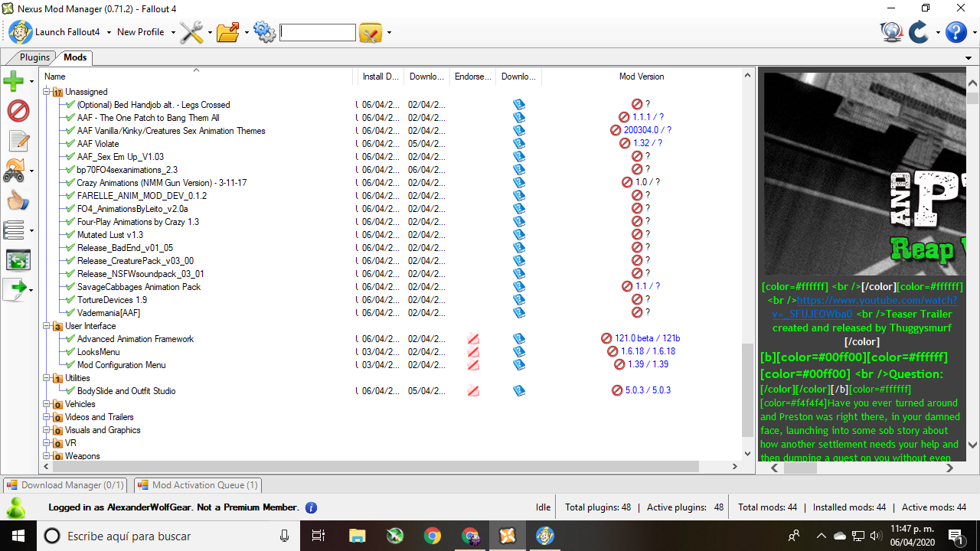Click the mod list vertical scrollbar thumb

tap(748, 390)
